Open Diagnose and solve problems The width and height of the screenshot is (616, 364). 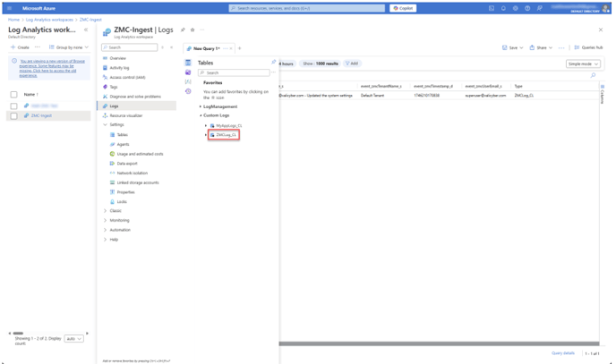pyautogui.click(x=136, y=97)
